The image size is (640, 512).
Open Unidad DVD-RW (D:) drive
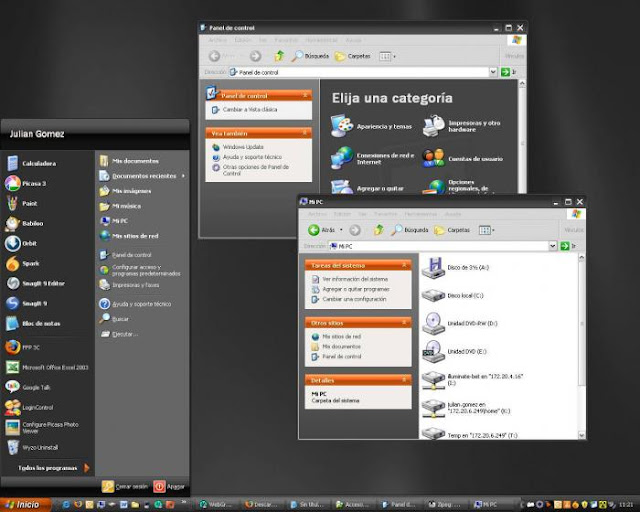pyautogui.click(x=460, y=323)
